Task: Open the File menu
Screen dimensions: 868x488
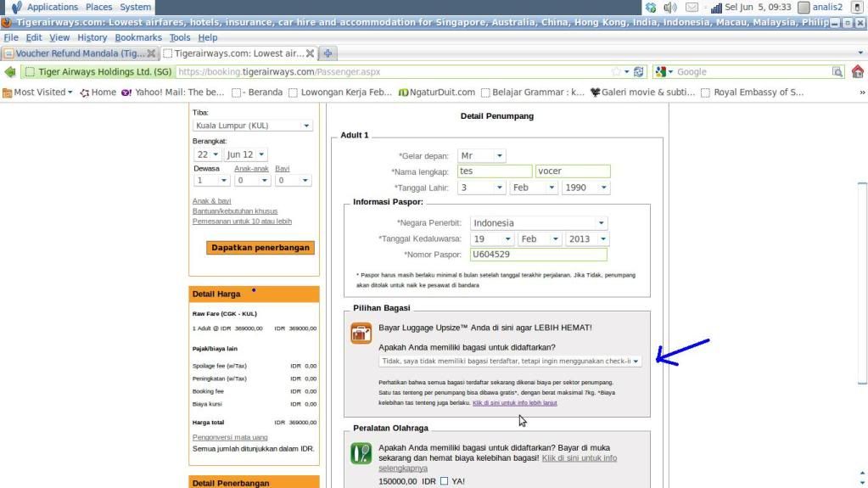Action: click(x=10, y=37)
